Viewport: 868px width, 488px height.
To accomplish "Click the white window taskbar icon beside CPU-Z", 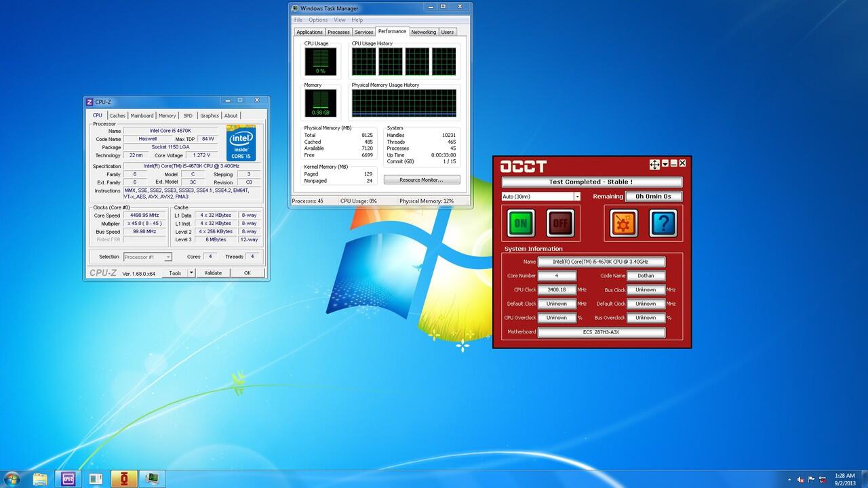I will 96,479.
